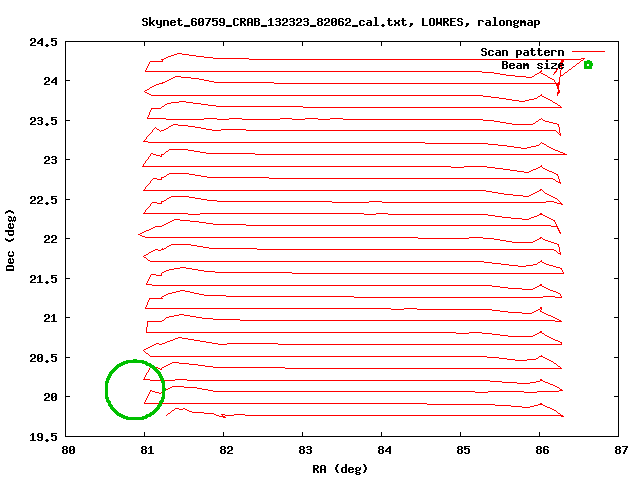The height and width of the screenshot is (480, 640).
Task: Click the 'Dec (deg)' y-axis label
Action: 10,240
